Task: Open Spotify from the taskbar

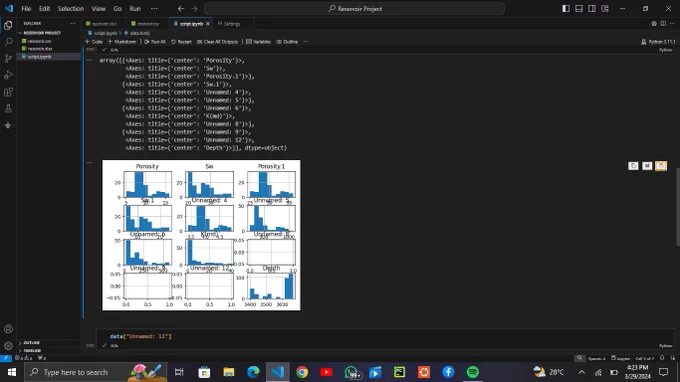Action: pos(473,372)
